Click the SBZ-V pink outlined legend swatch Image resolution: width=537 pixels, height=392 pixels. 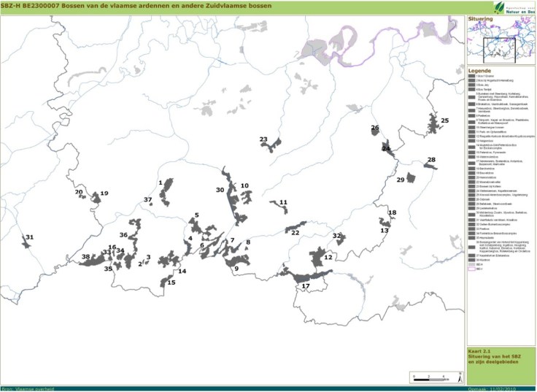click(472, 269)
